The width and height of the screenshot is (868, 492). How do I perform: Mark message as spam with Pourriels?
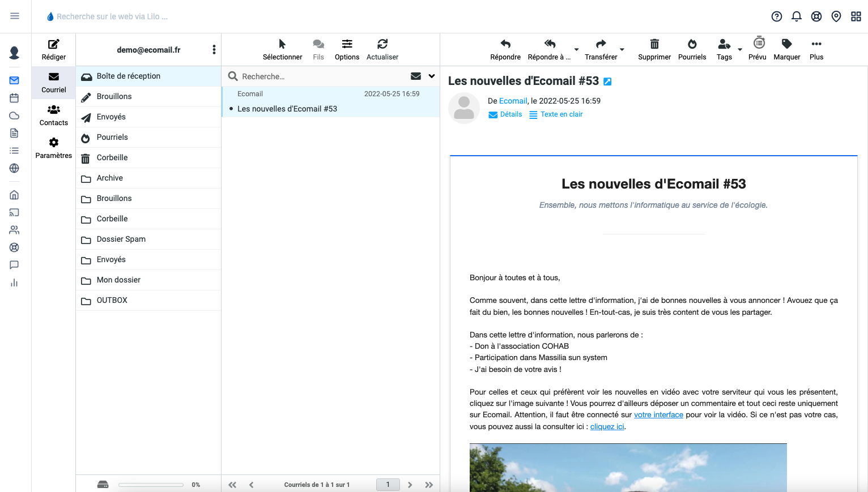692,50
